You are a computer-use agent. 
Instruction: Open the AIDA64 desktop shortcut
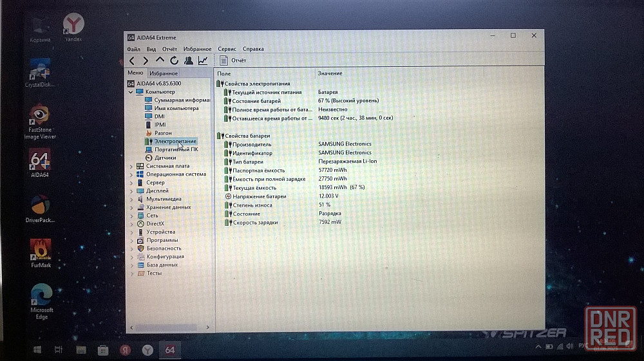(x=40, y=163)
